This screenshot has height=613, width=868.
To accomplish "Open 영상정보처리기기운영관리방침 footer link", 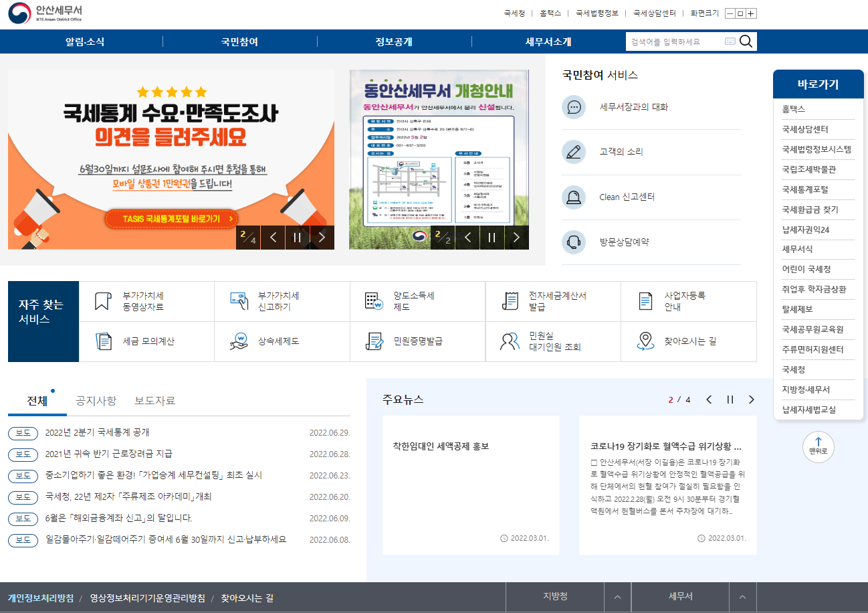I will (148, 598).
